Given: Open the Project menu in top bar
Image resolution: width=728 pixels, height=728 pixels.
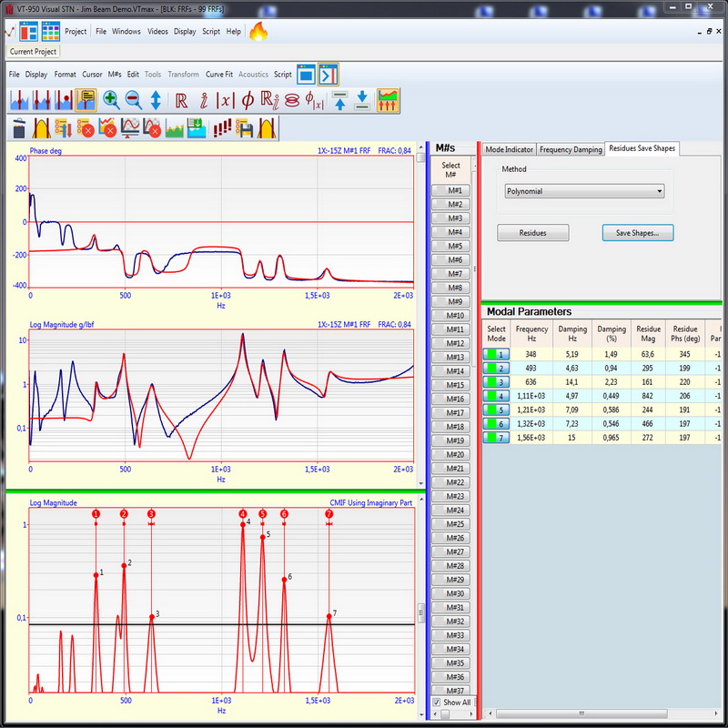Looking at the screenshot, I should pos(76,32).
